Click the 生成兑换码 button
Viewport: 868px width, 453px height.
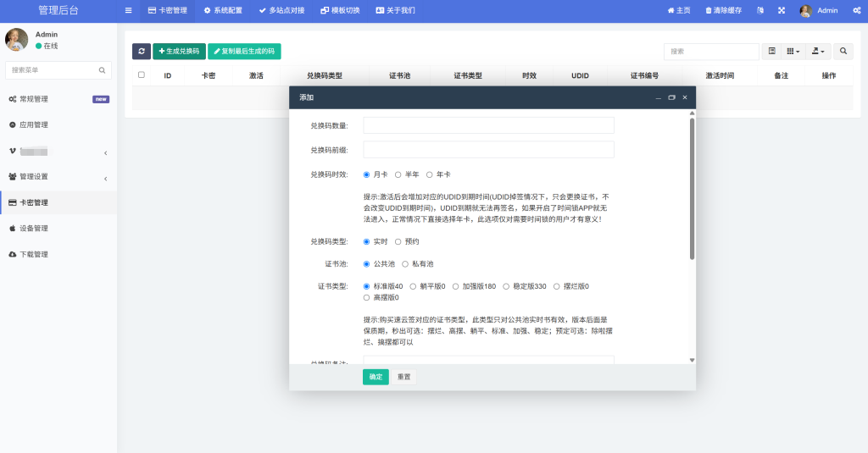tap(179, 52)
